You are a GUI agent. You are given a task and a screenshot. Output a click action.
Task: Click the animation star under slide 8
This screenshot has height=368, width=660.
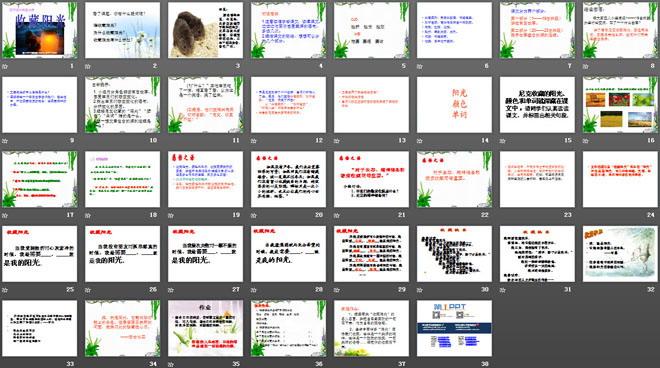click(x=585, y=66)
